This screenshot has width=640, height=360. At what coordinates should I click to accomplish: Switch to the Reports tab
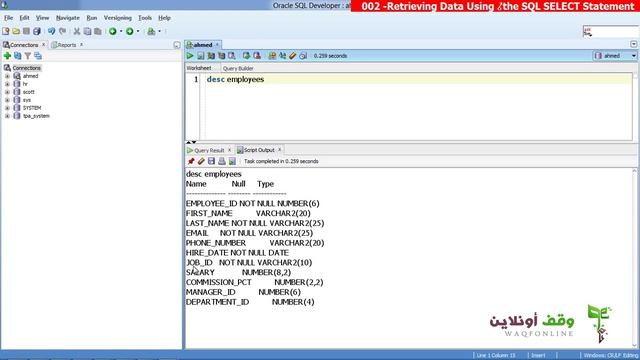[67, 45]
